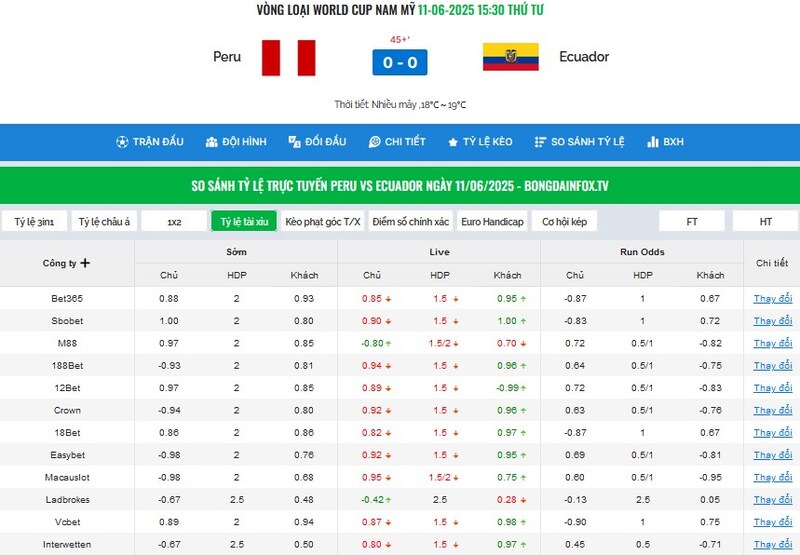The height and width of the screenshot is (555, 800).
Task: Click the Peru team name
Action: click(227, 57)
